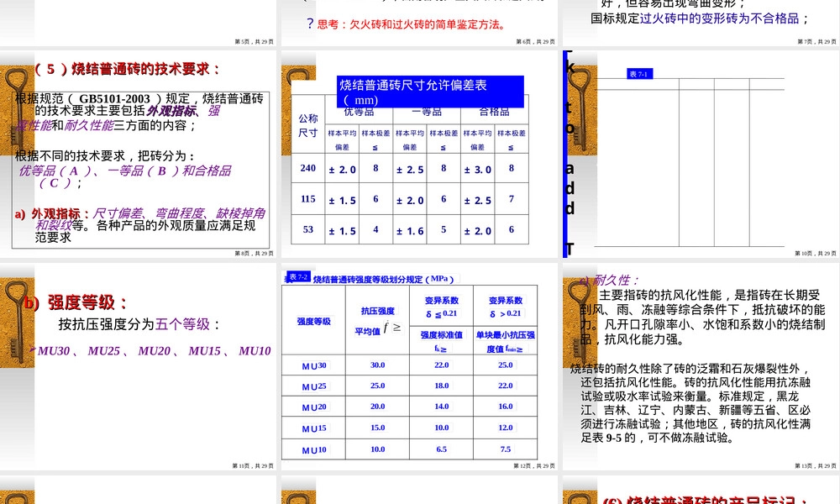Screen dimensions: 840x504
Task: Click the 16.0 value in table 7-2
Action: click(x=506, y=407)
